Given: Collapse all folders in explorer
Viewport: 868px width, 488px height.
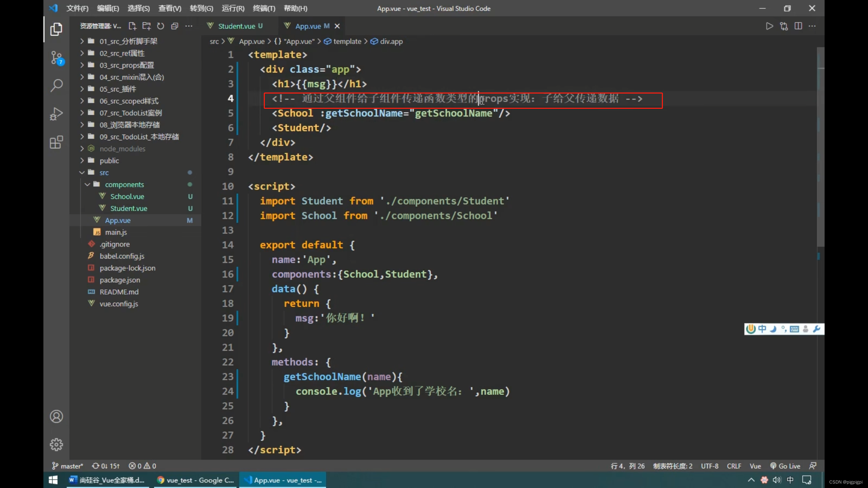Looking at the screenshot, I should click(175, 26).
